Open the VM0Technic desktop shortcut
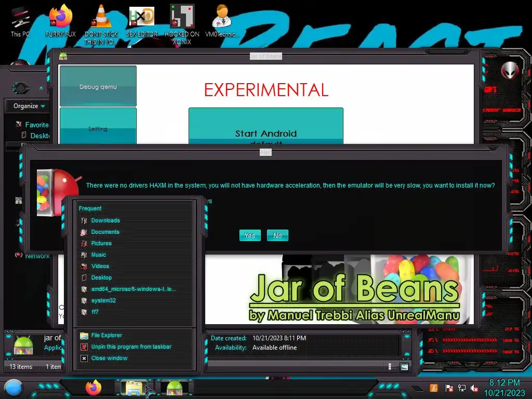The height and width of the screenshot is (399, 532). point(222,22)
